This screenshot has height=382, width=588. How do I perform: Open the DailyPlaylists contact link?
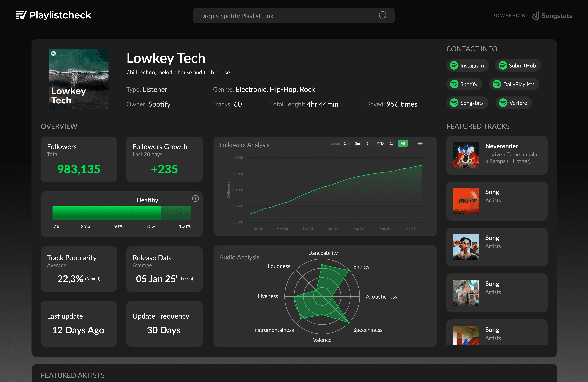(x=514, y=84)
